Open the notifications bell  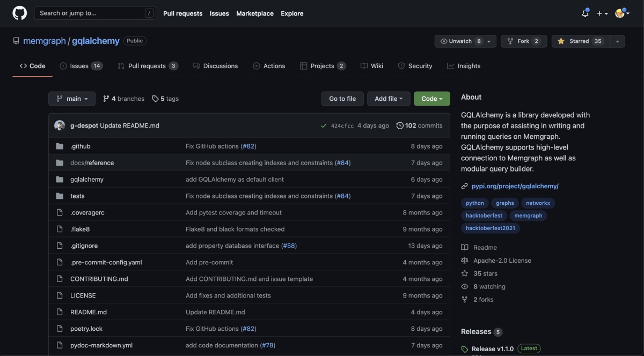(x=585, y=13)
